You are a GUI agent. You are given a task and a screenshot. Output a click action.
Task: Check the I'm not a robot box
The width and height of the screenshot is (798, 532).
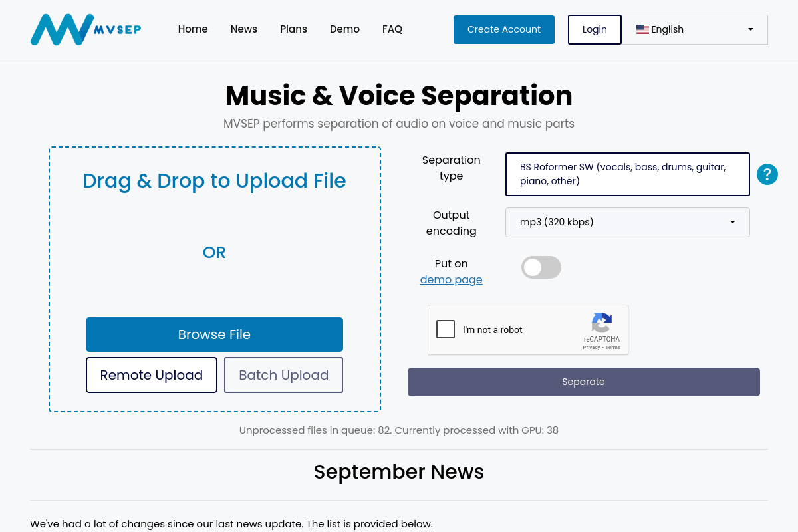pos(446,329)
